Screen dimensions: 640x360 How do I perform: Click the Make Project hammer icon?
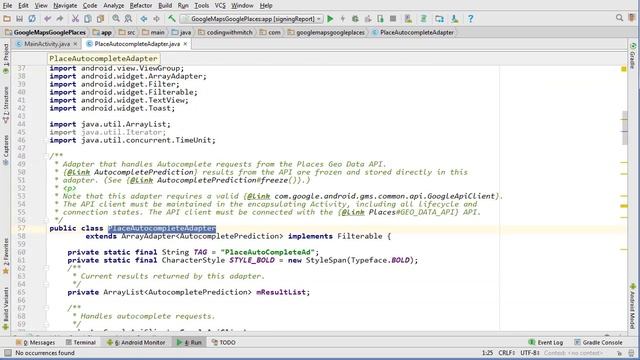coord(172,19)
